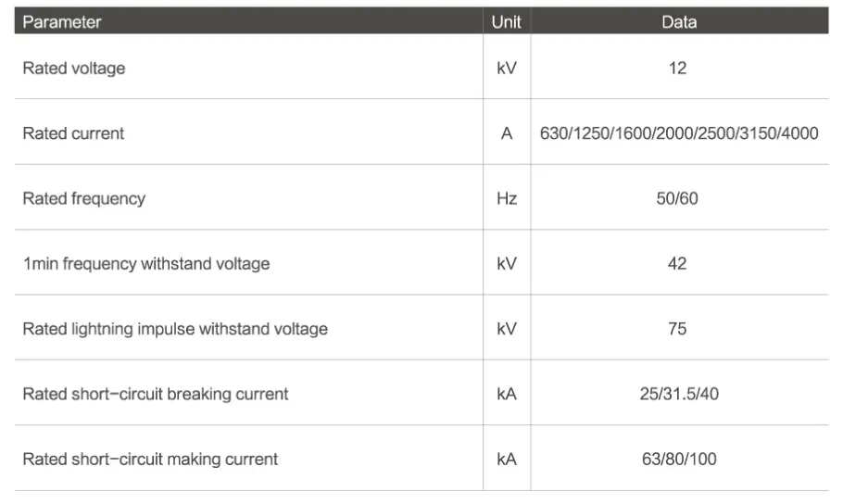The width and height of the screenshot is (843, 504).
Task: Click the unit A for Rated current
Action: (x=507, y=133)
